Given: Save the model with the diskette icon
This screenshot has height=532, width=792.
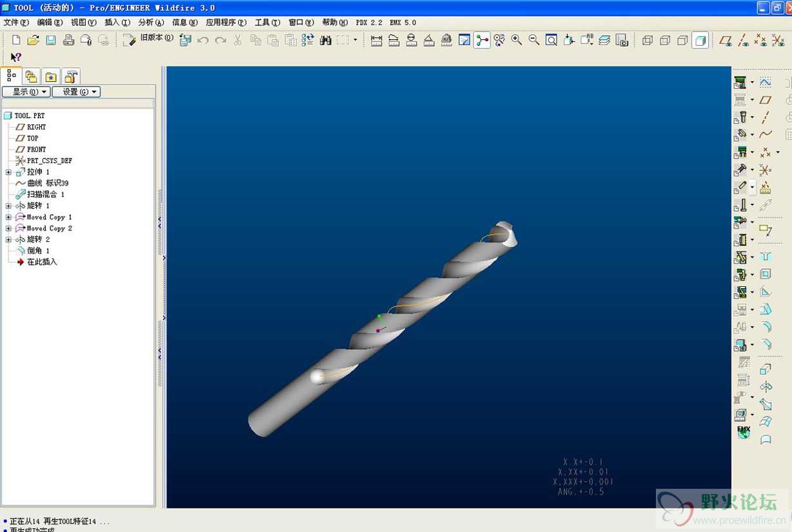Looking at the screenshot, I should 51,40.
